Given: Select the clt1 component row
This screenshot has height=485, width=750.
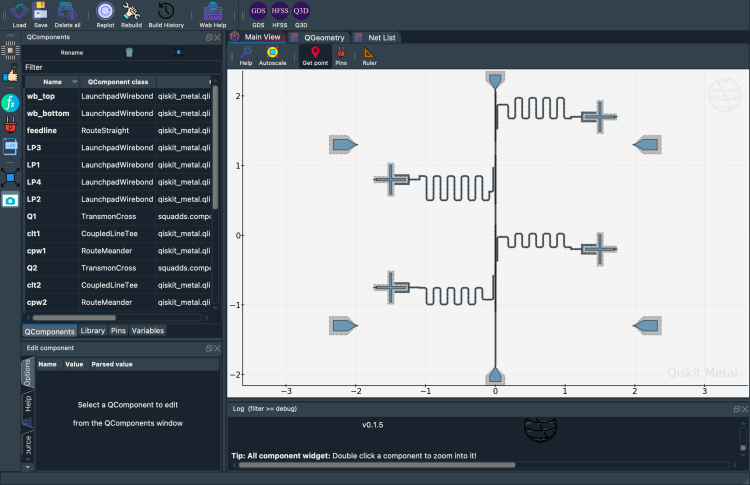Looking at the screenshot, I should [118, 234].
